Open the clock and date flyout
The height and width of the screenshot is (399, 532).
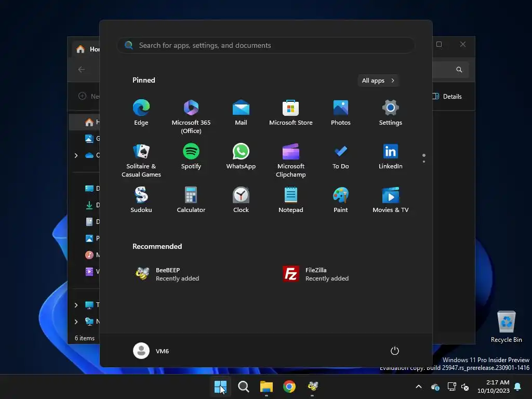click(x=494, y=387)
